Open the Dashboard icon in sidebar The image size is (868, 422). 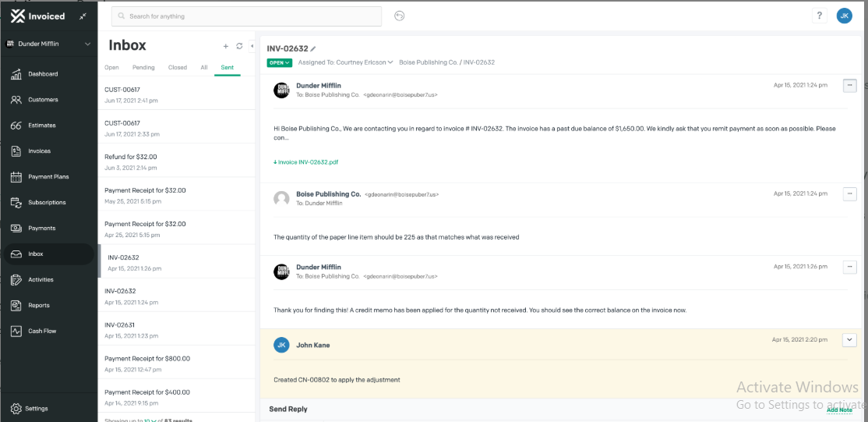[16, 74]
